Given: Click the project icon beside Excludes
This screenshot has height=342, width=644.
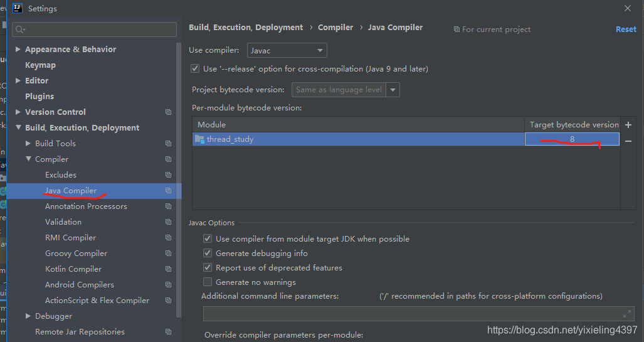Looking at the screenshot, I should tap(169, 174).
